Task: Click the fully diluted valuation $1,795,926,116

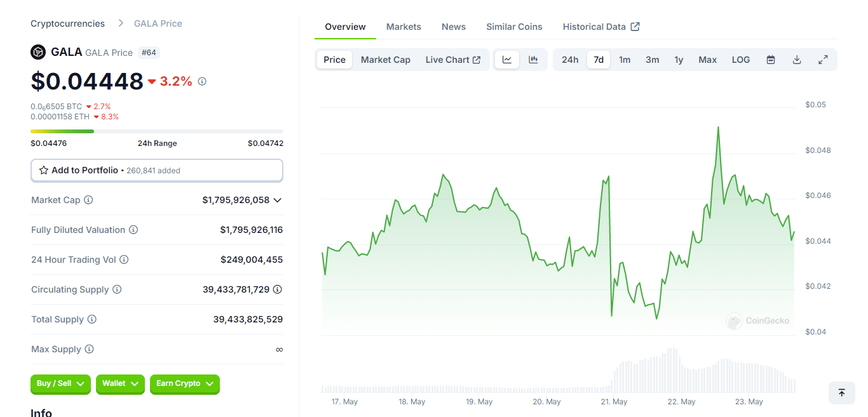Action: point(252,230)
